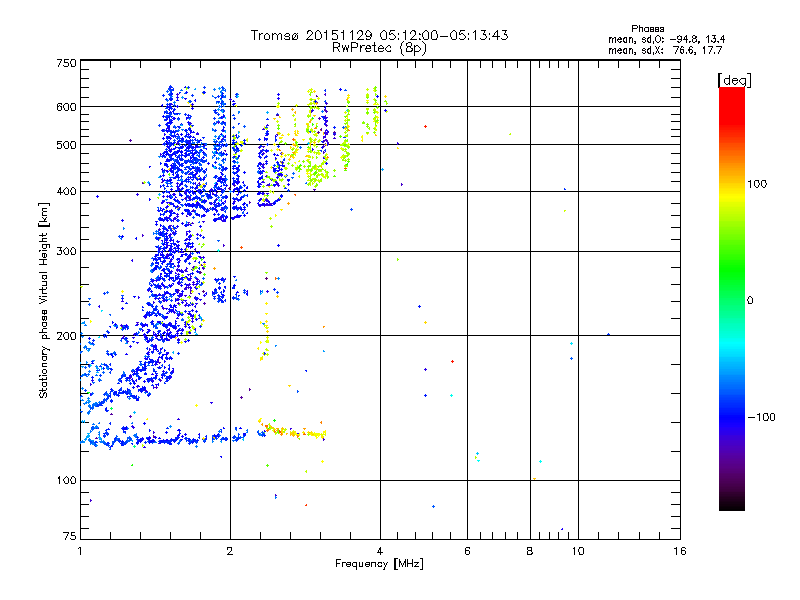
Task: Click the '75' y-axis tick label
Action: pyautogui.click(x=70, y=536)
